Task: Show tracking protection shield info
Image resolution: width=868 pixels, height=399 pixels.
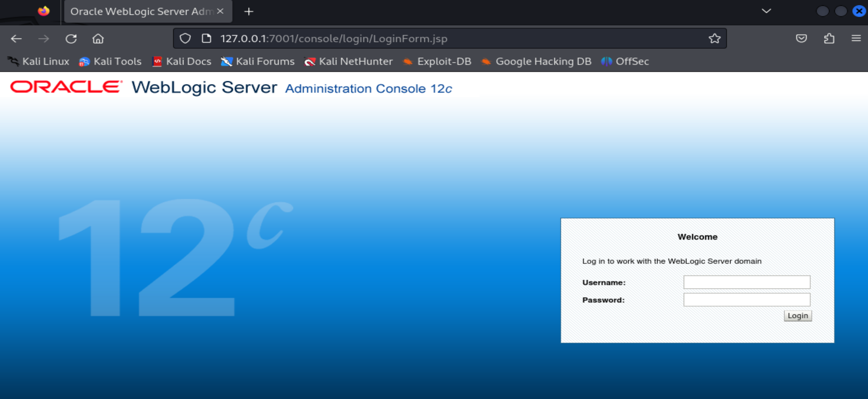Action: 185,38
